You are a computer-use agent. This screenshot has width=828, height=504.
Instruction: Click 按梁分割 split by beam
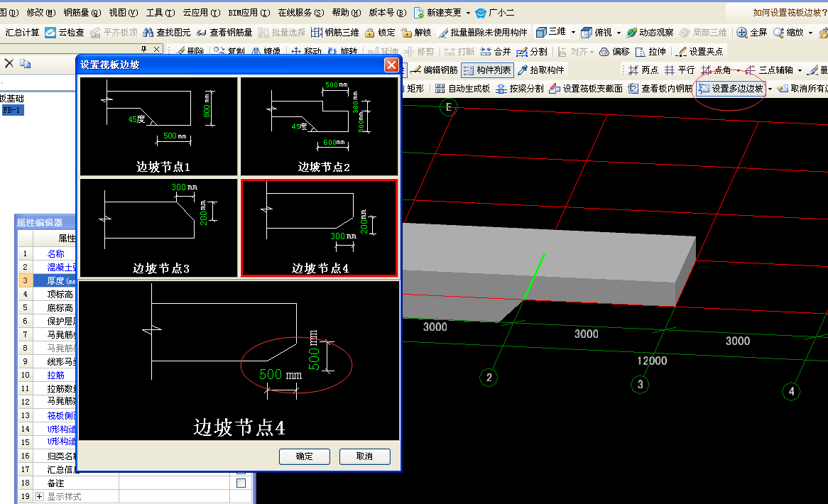(520, 89)
